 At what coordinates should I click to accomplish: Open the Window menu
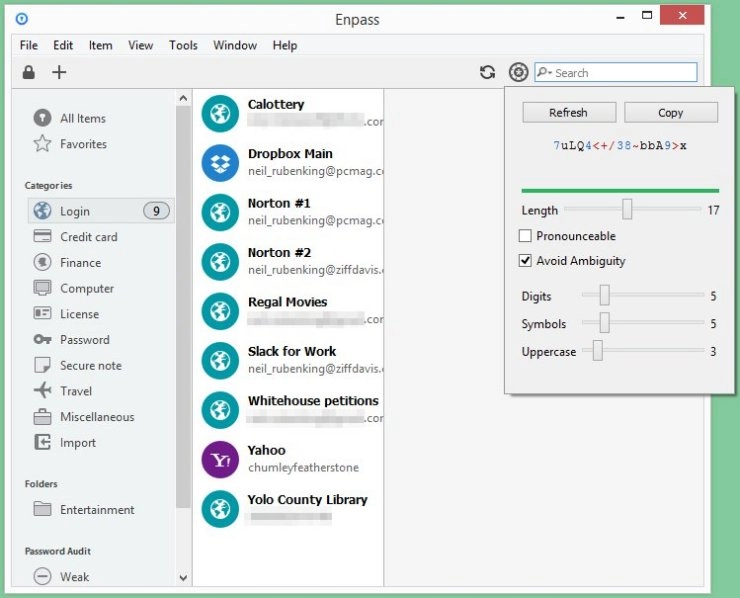[x=235, y=45]
